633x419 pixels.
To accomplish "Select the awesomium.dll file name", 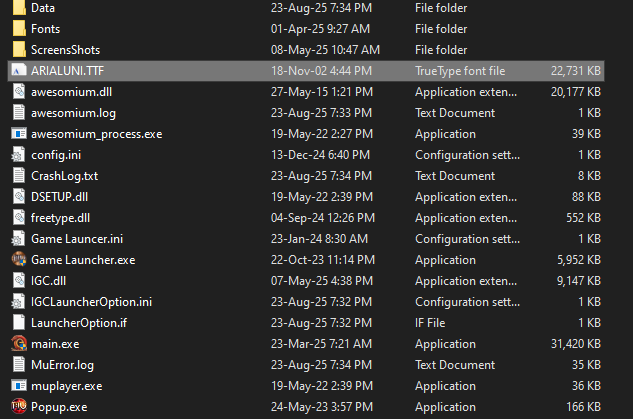I will [x=71, y=92].
